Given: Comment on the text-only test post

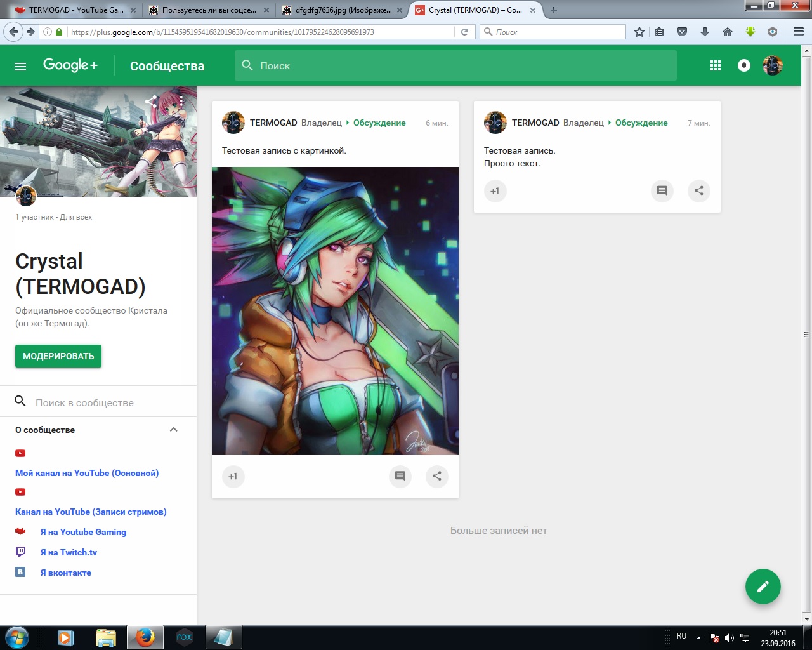Looking at the screenshot, I should coord(662,190).
